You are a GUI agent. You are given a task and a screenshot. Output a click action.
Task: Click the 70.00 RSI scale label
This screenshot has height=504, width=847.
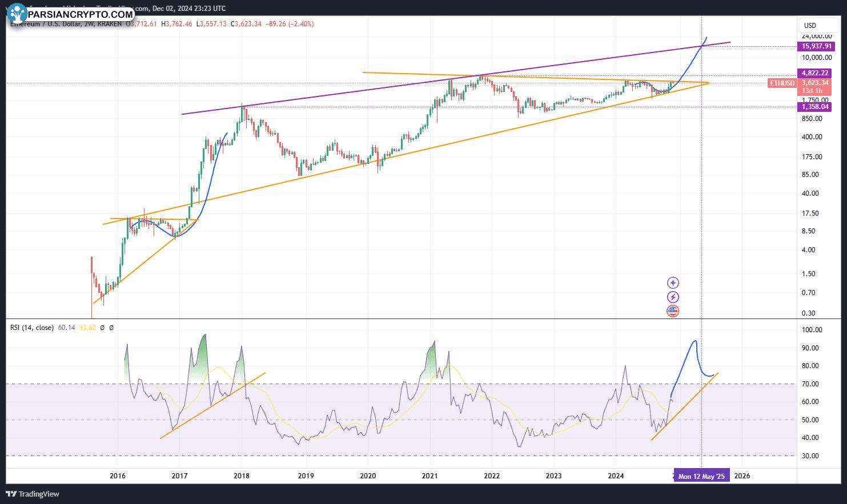[x=812, y=384]
